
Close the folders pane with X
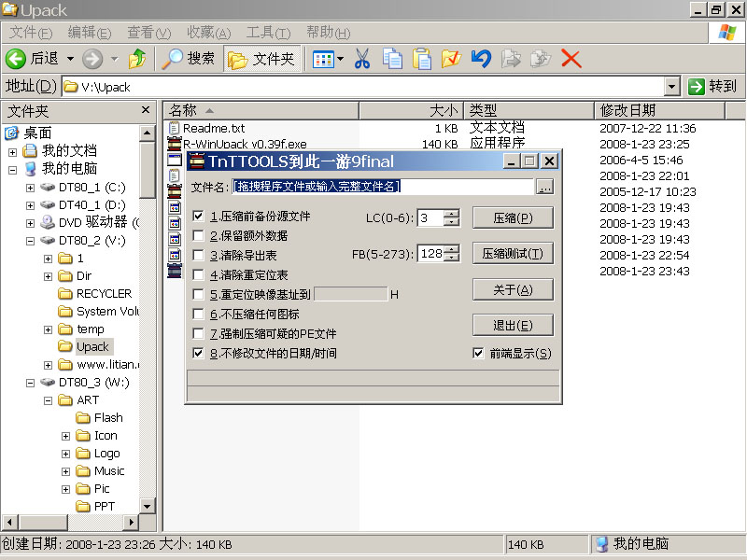click(146, 110)
